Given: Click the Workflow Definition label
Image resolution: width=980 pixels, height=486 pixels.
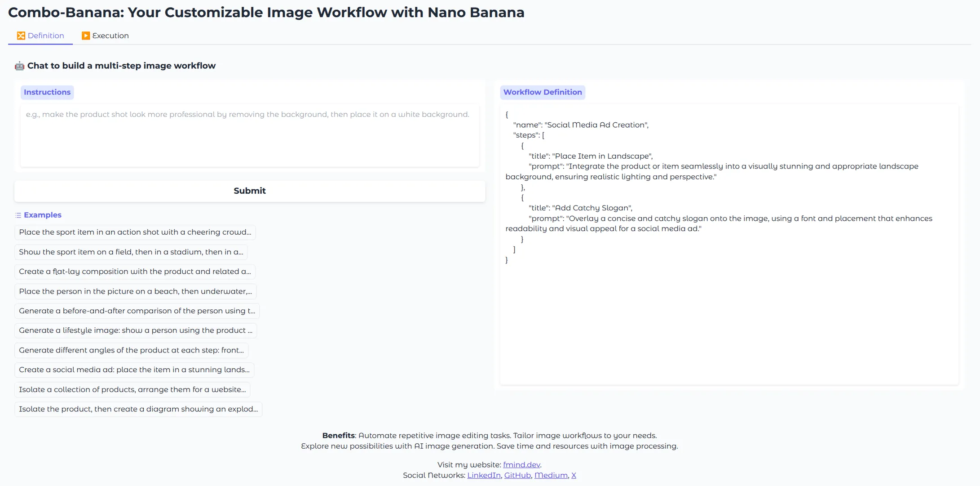Looking at the screenshot, I should [543, 92].
